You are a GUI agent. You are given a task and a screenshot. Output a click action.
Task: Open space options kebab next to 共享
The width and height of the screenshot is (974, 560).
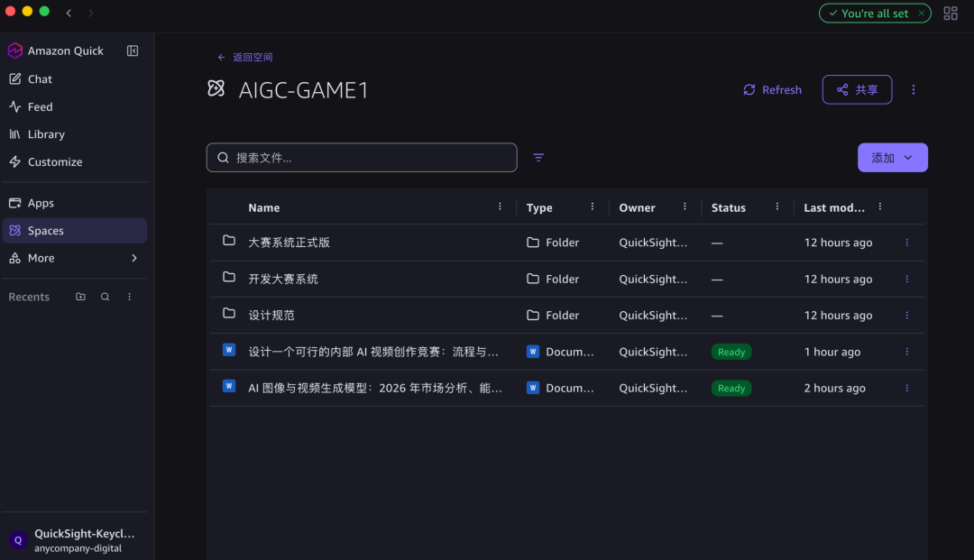click(x=913, y=90)
